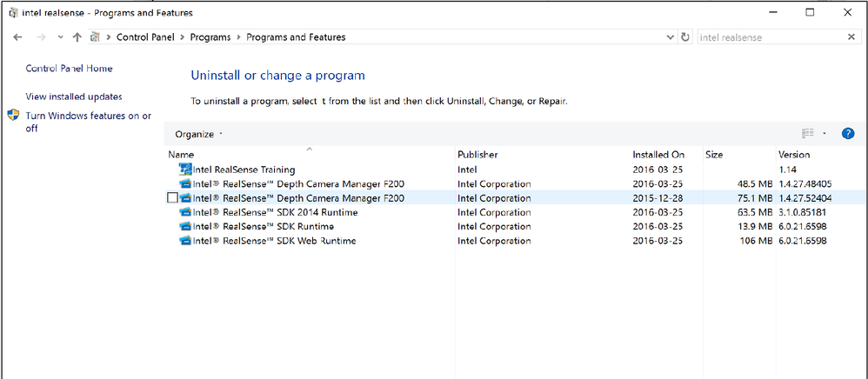Expand the chevron before Control Panel breadcrumb
This screenshot has height=379, width=868.
(109, 37)
